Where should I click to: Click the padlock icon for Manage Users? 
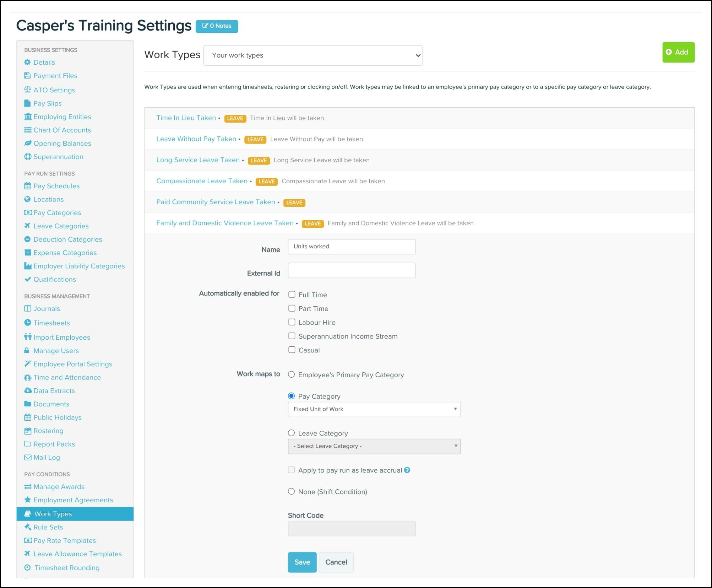point(27,351)
